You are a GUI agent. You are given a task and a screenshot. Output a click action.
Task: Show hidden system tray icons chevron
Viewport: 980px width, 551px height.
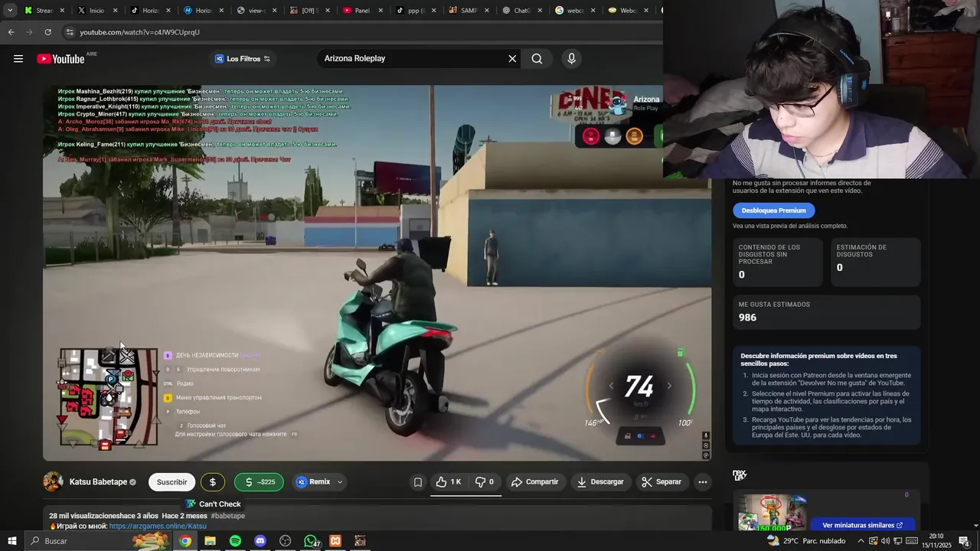point(861,541)
